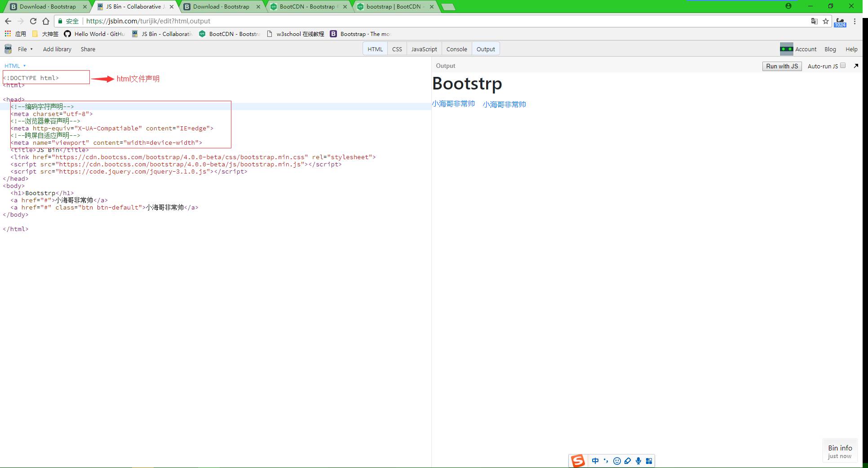Click the green secure lock icon
Image resolution: width=868 pixels, height=468 pixels.
point(60,21)
